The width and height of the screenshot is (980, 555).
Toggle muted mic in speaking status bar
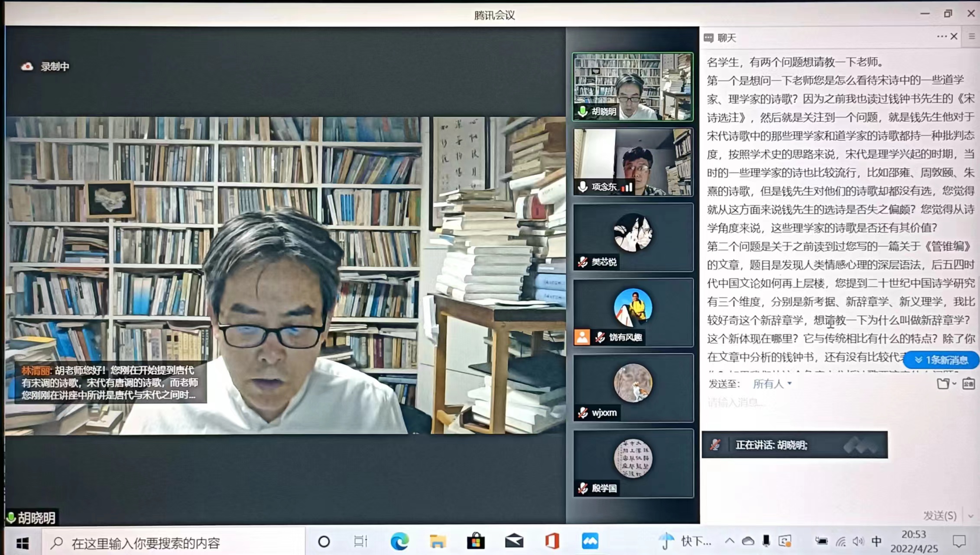715,445
